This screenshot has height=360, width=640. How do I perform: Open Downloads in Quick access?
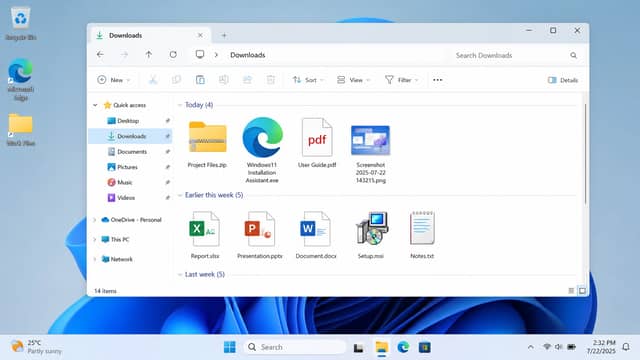[x=130, y=136]
